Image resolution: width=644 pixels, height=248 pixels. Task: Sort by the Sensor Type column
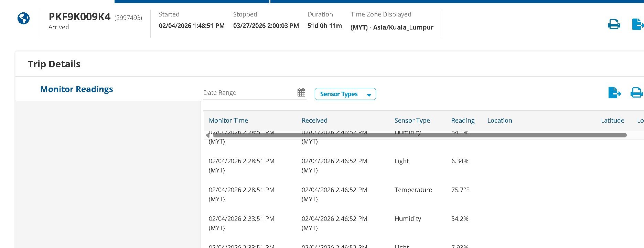412,121
